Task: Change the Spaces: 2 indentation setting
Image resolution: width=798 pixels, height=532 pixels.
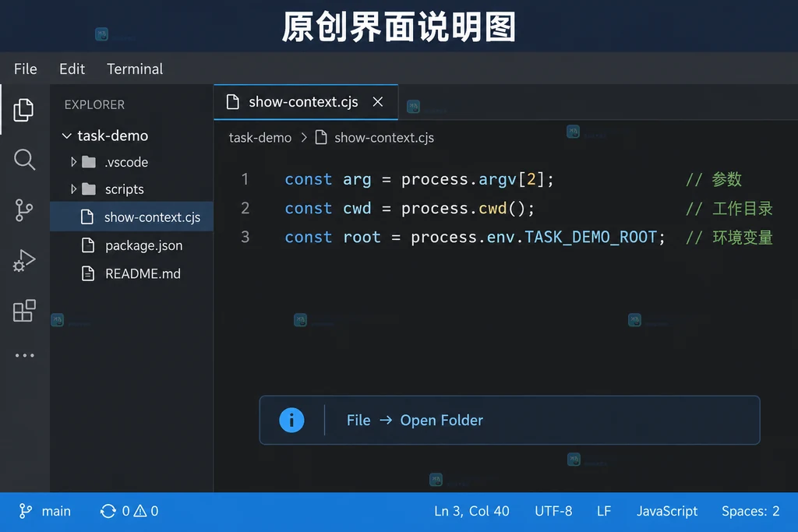Action: [x=750, y=511]
